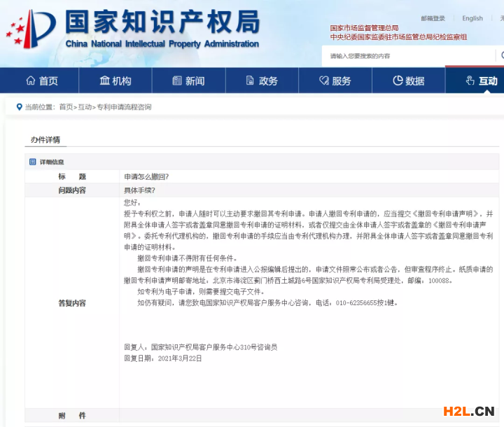Open the 首页 navigation menu item
504x427 pixels.
(39, 80)
